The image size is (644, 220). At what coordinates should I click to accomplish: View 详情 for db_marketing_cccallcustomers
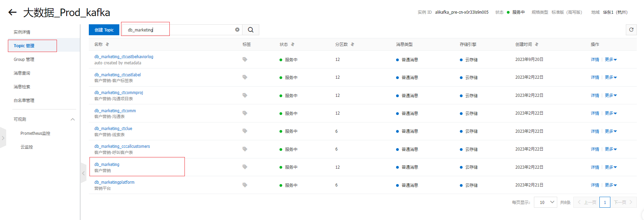pos(595,149)
